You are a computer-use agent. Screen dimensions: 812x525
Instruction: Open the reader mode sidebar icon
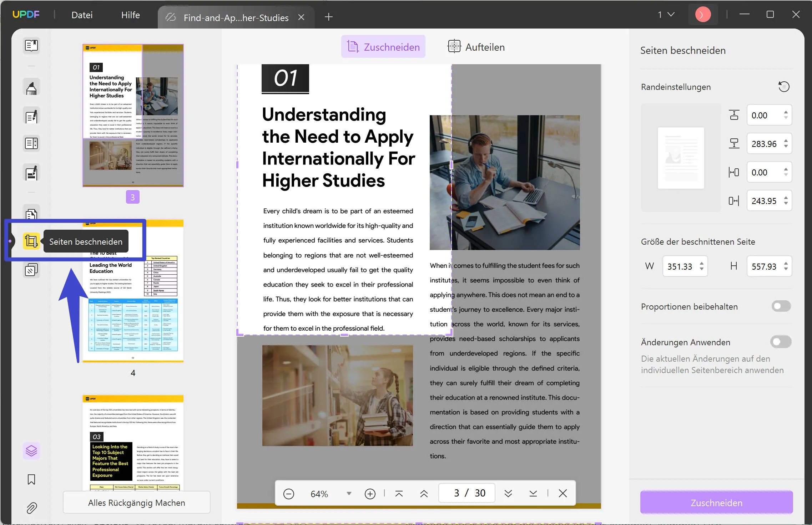click(x=31, y=46)
